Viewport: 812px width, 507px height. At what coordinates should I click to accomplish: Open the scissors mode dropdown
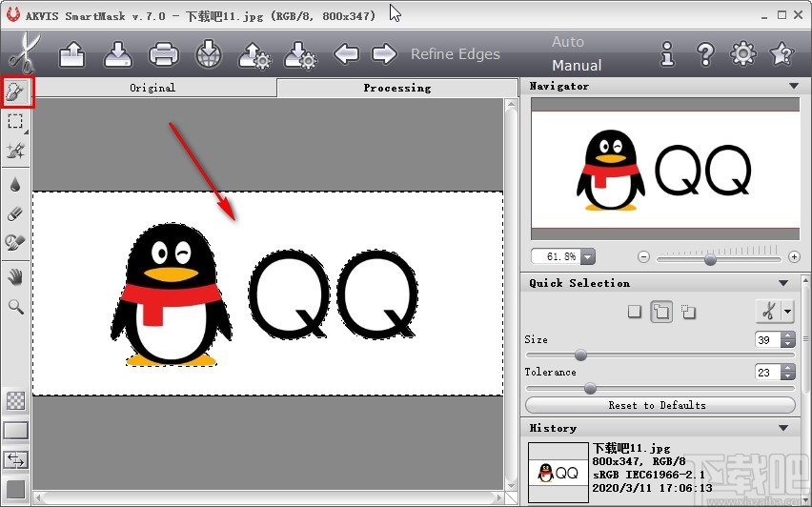787,312
